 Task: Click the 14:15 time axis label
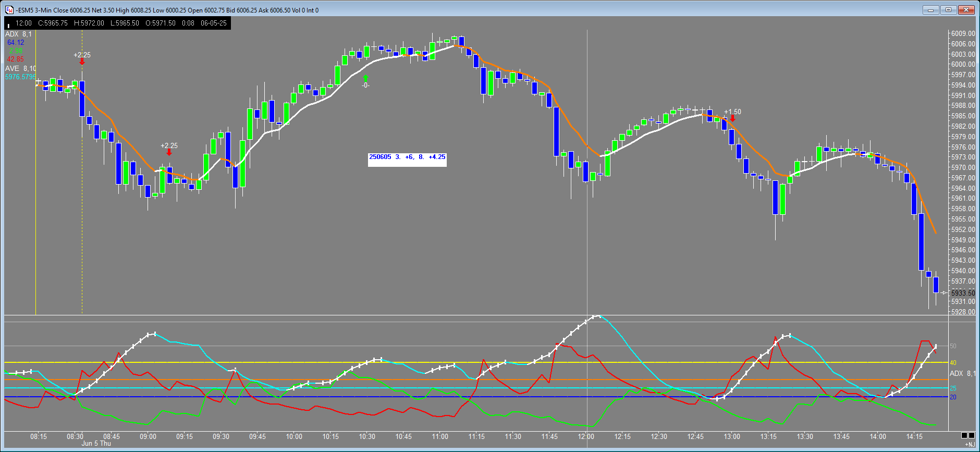click(x=914, y=436)
